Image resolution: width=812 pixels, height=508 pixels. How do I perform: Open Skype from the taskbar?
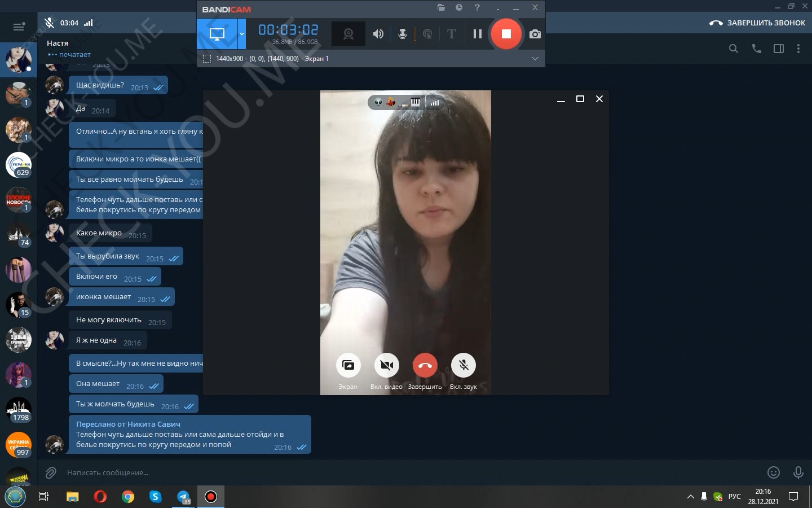[x=156, y=497]
